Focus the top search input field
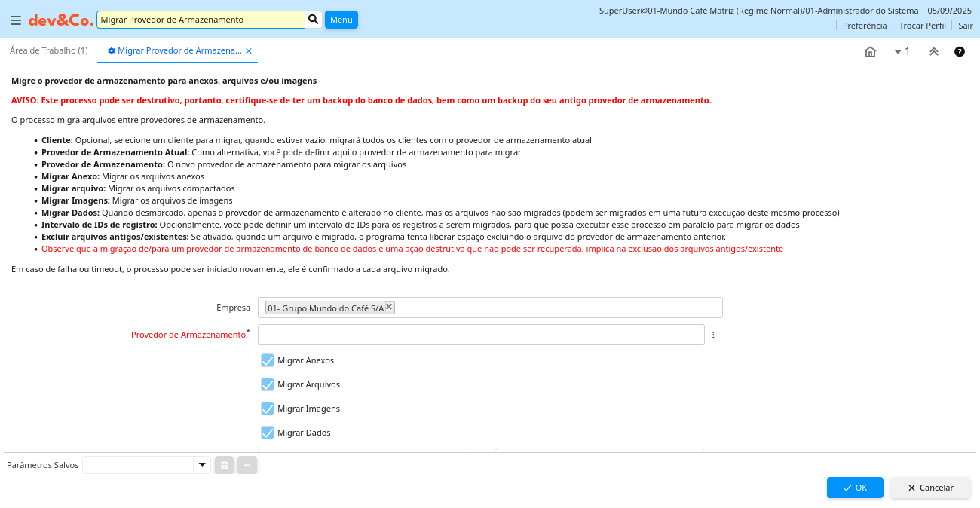This screenshot has height=508, width=980. (201, 20)
